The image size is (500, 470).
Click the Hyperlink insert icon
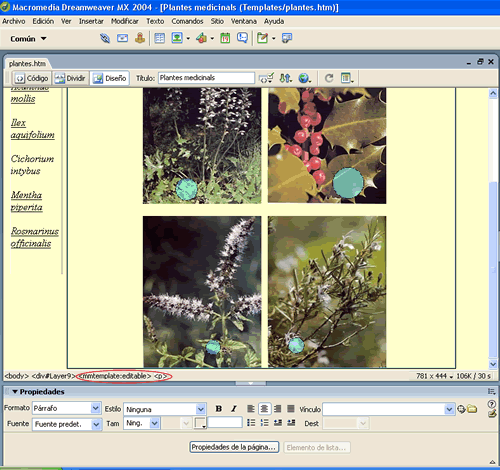pos(105,38)
